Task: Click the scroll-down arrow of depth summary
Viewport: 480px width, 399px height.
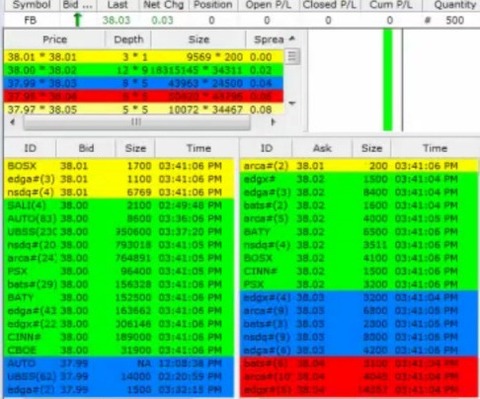Action: click(292, 103)
